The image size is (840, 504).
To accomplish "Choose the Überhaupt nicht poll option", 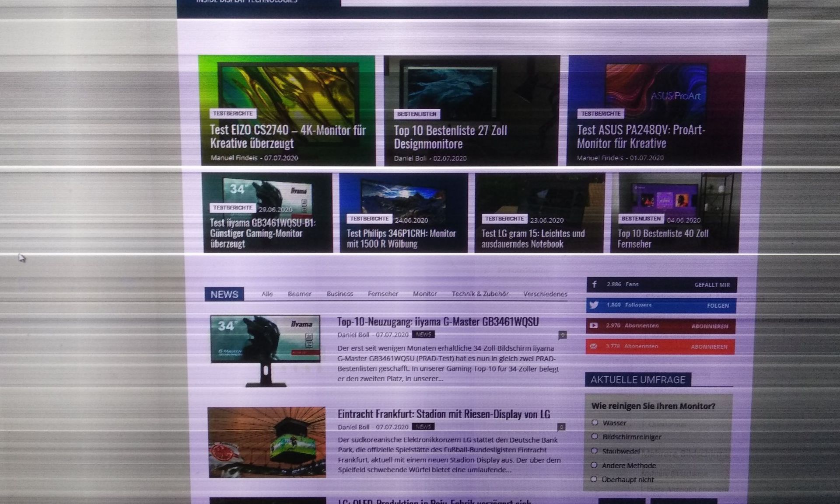I will [594, 480].
